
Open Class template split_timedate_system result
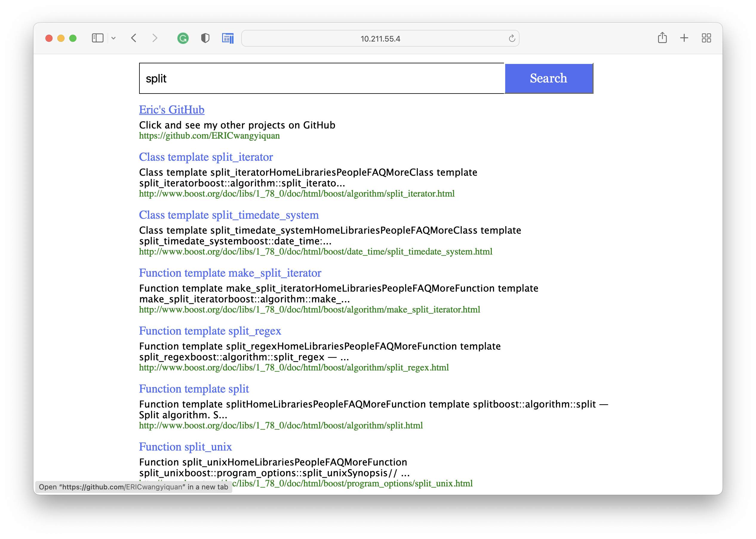(x=229, y=215)
